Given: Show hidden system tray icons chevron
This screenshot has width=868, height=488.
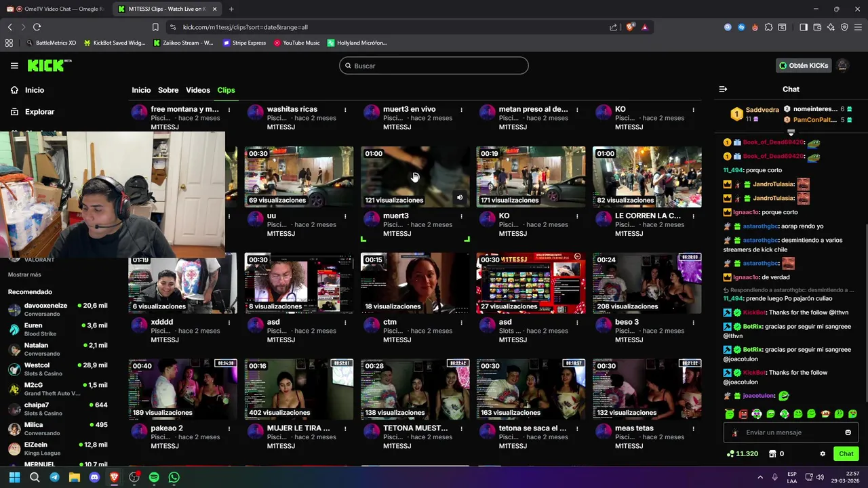Looking at the screenshot, I should tap(759, 477).
